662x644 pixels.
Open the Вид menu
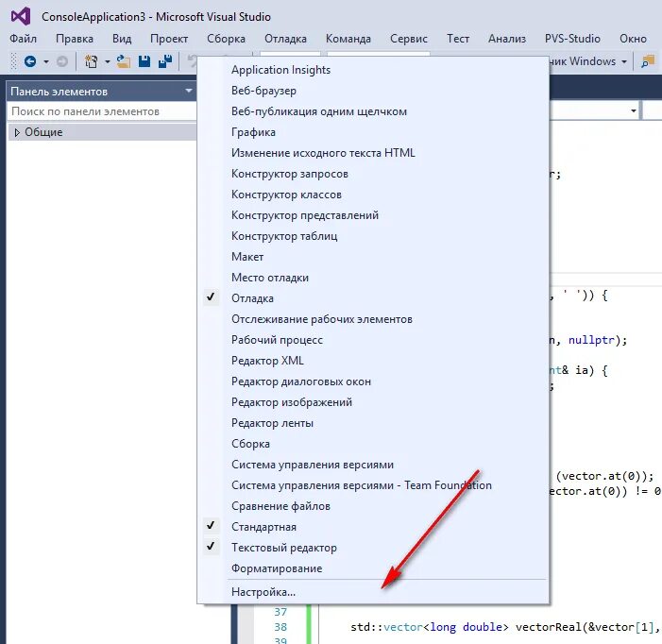(122, 39)
